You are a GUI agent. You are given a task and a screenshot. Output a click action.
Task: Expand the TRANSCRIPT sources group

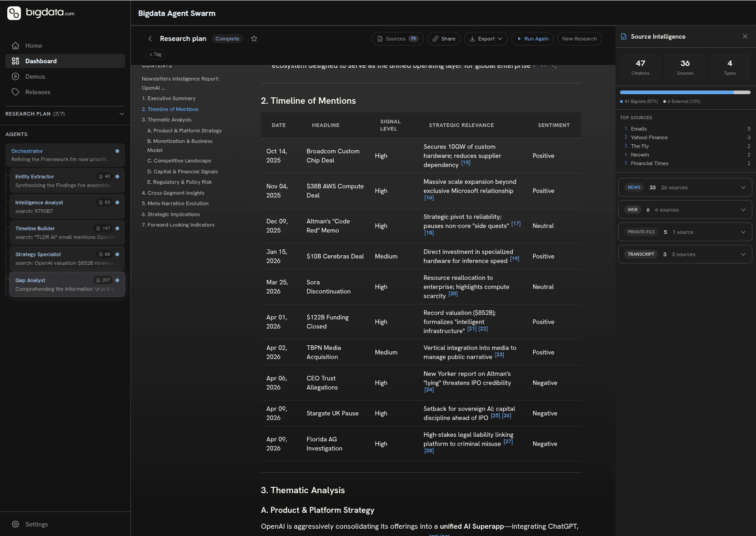click(x=685, y=254)
